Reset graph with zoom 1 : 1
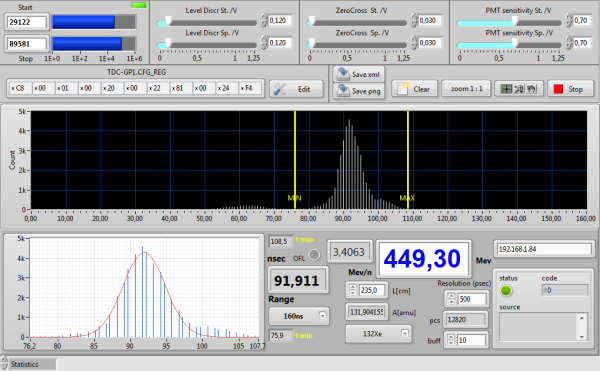 pos(466,89)
